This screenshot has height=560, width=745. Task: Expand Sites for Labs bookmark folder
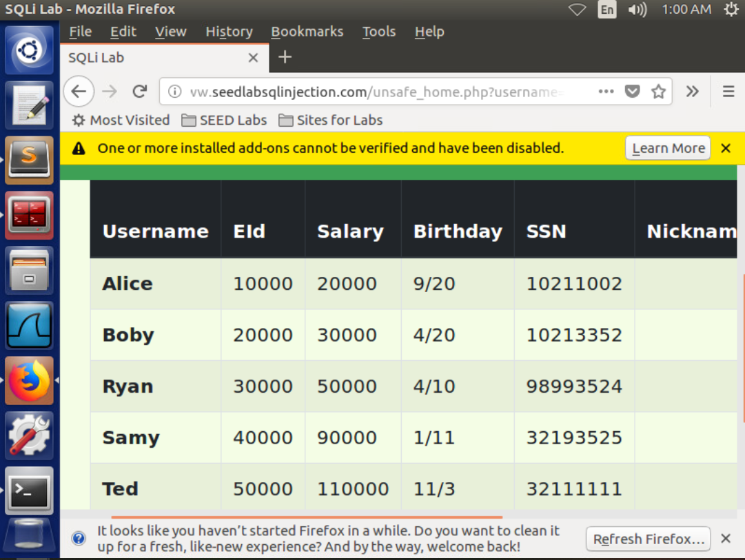331,120
